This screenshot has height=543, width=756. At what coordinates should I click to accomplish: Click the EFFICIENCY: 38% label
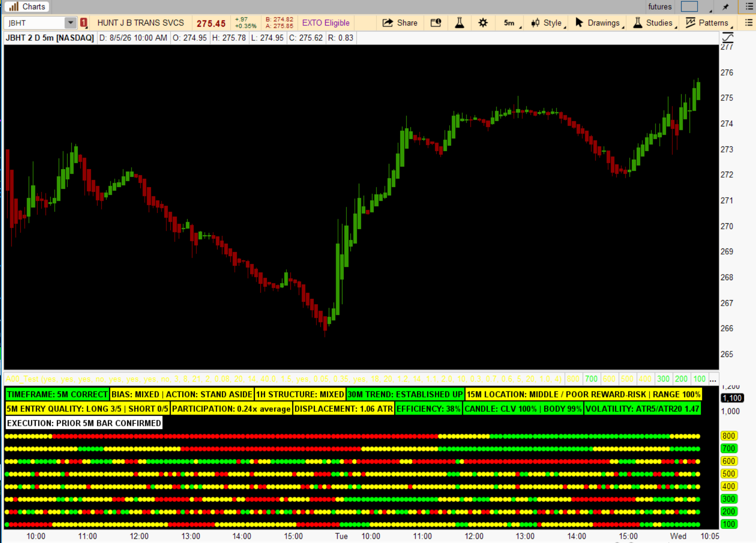[x=428, y=409]
